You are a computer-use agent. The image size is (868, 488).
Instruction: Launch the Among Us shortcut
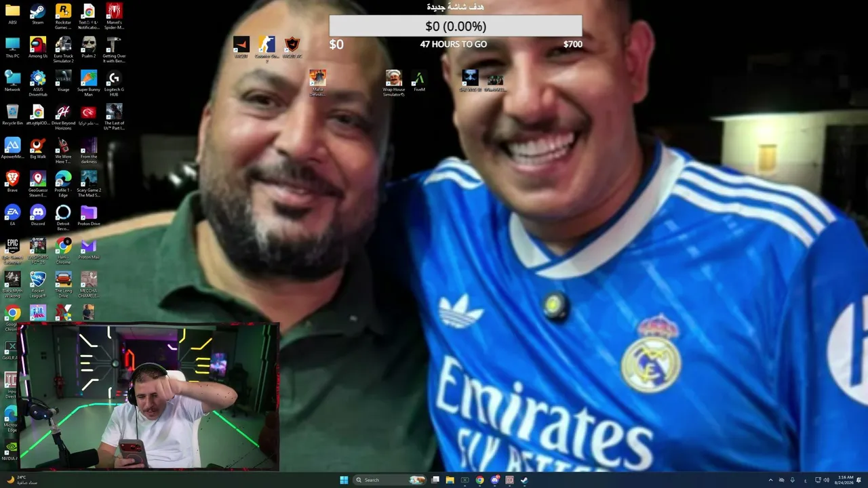38,48
